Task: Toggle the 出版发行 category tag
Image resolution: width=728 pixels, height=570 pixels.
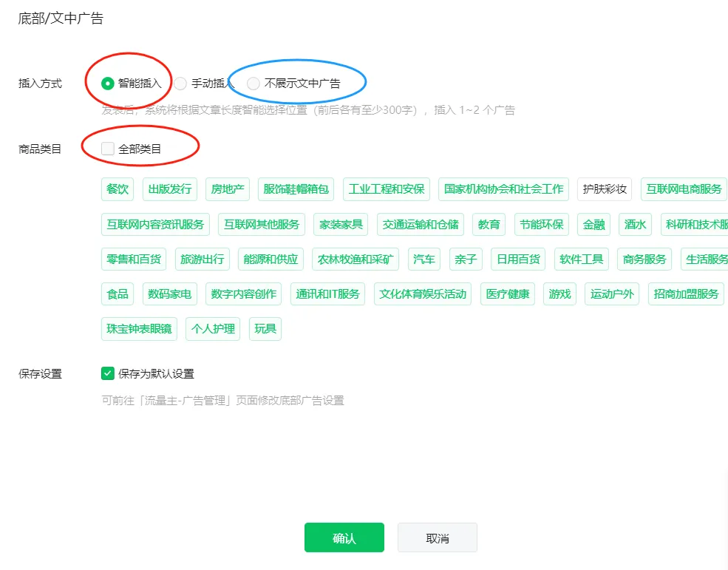Action: pyautogui.click(x=170, y=189)
